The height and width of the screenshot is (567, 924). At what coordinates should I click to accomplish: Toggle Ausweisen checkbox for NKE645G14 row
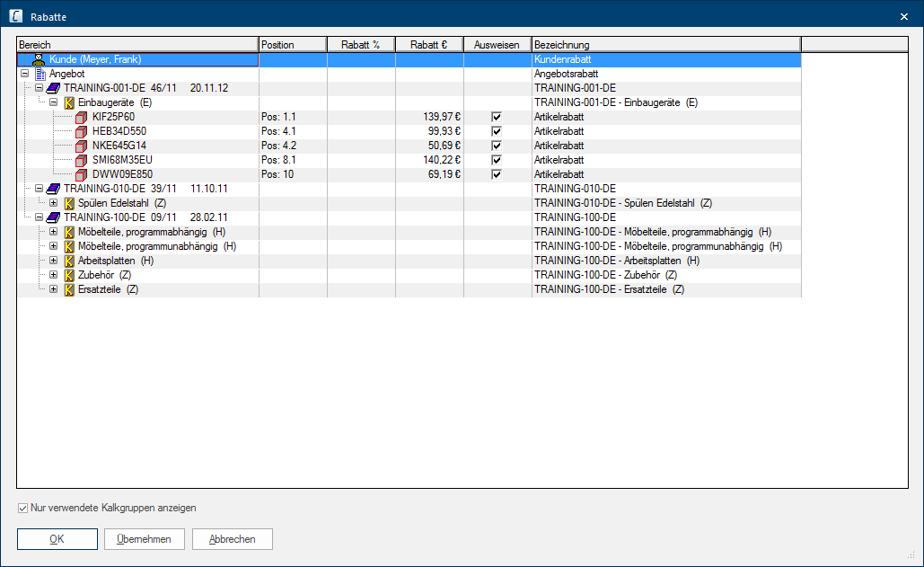coord(497,146)
